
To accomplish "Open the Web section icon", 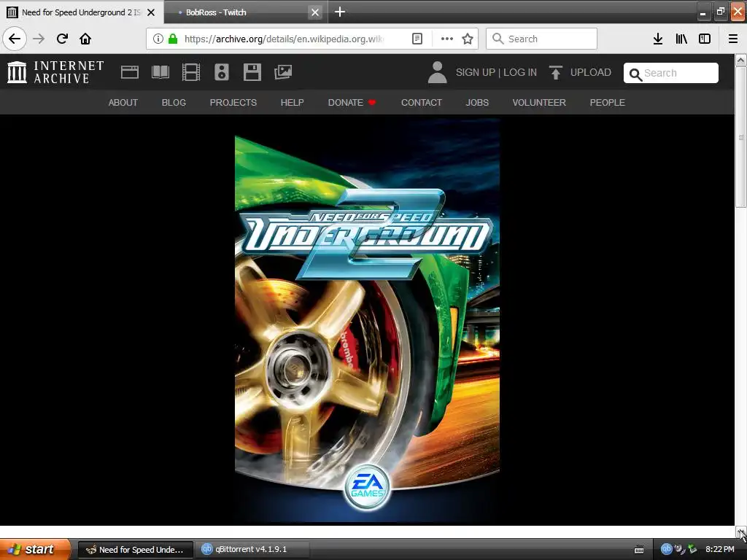I will coord(130,72).
